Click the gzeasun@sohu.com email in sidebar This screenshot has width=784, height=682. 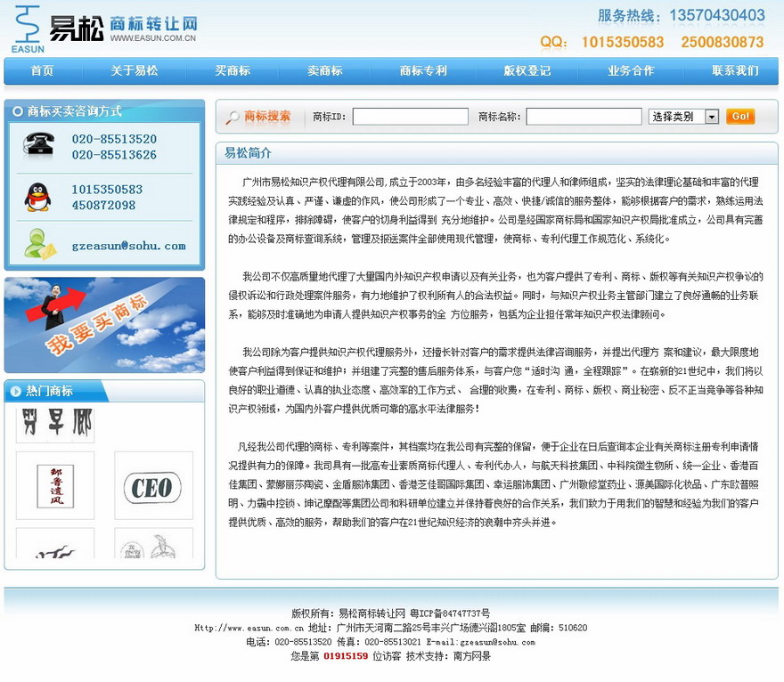129,246
